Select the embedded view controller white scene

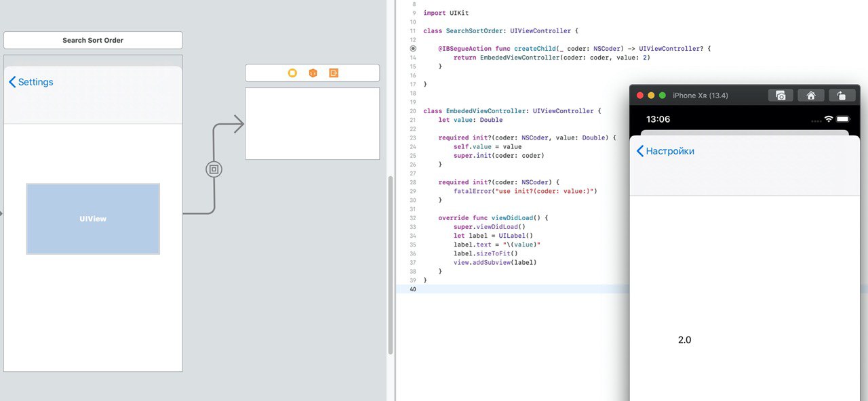pos(312,123)
